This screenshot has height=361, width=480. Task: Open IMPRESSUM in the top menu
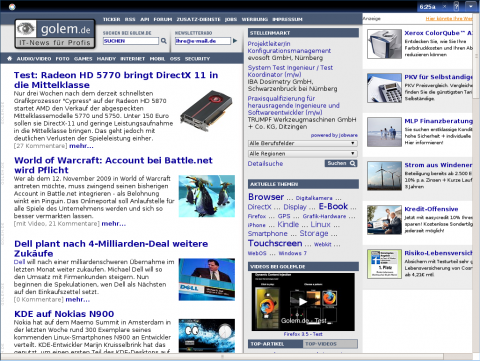(287, 19)
